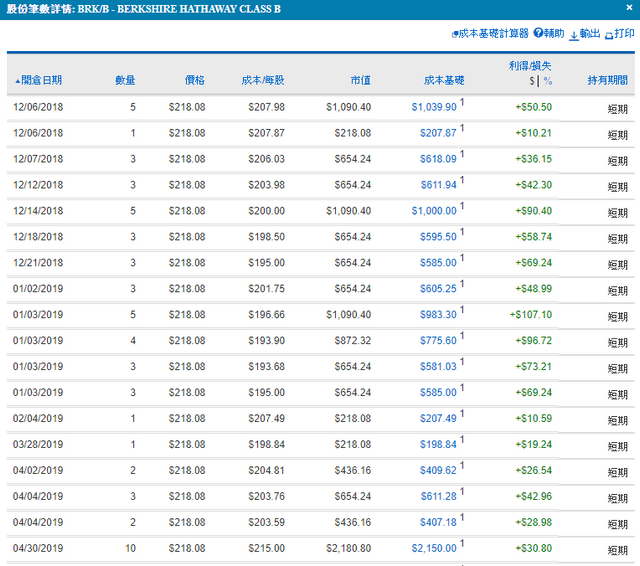Click cost per share $201.75
The height and width of the screenshot is (566, 640).
(x=267, y=289)
